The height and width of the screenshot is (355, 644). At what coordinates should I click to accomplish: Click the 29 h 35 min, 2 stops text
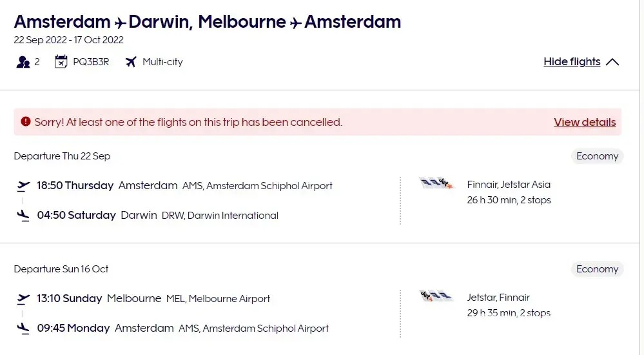509,313
